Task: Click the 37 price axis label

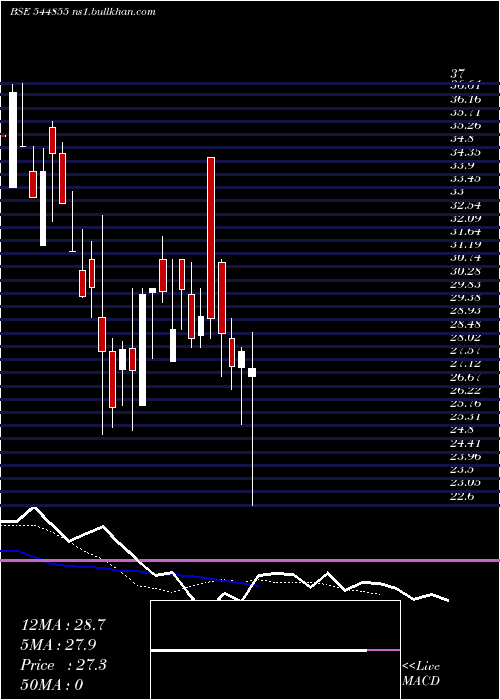Action: (458, 73)
